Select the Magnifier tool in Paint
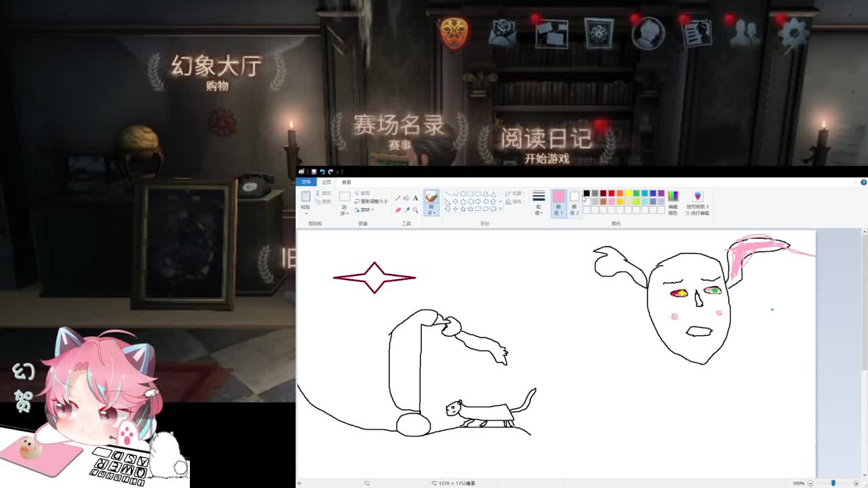 pos(415,209)
